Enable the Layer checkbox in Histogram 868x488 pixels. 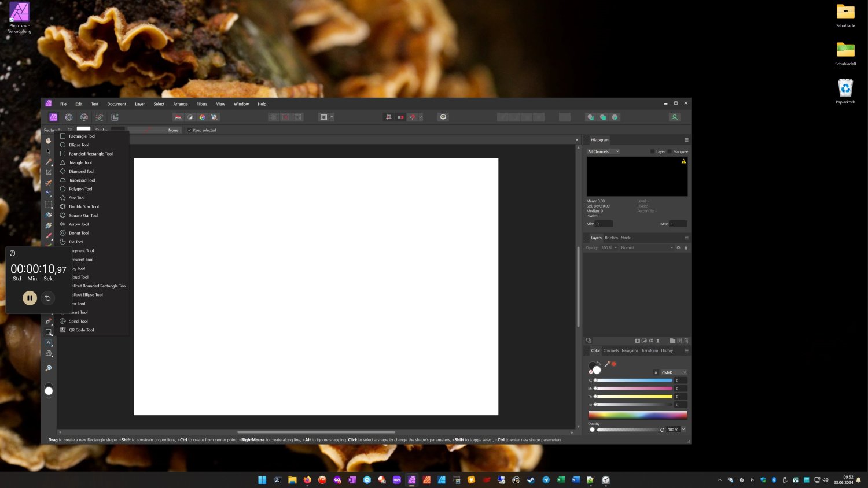tap(652, 151)
